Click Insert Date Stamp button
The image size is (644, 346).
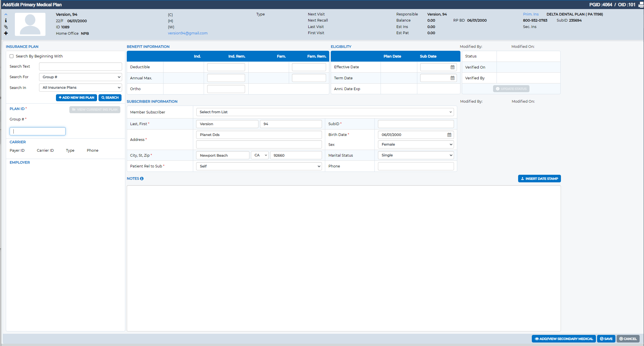click(x=539, y=179)
